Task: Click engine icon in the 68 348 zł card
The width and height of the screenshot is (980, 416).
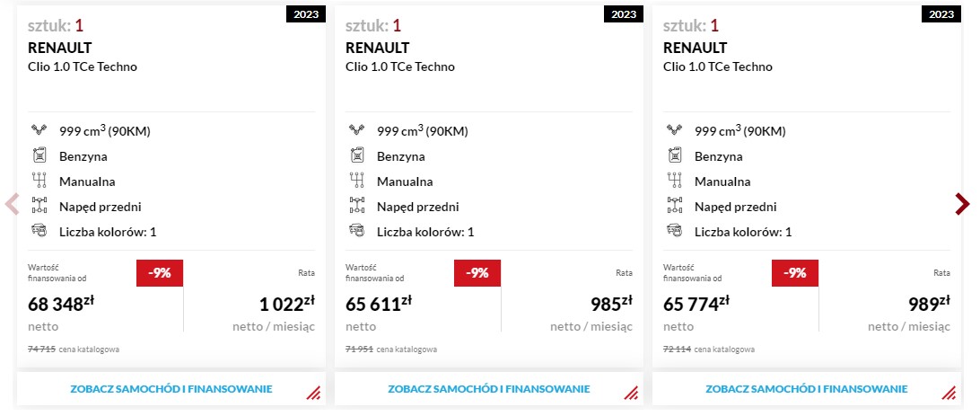Action: [x=39, y=130]
